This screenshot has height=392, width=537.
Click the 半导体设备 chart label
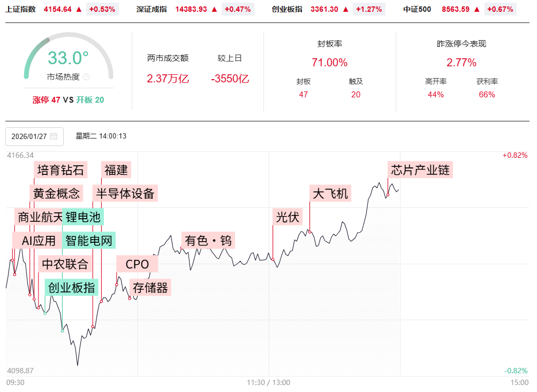125,193
